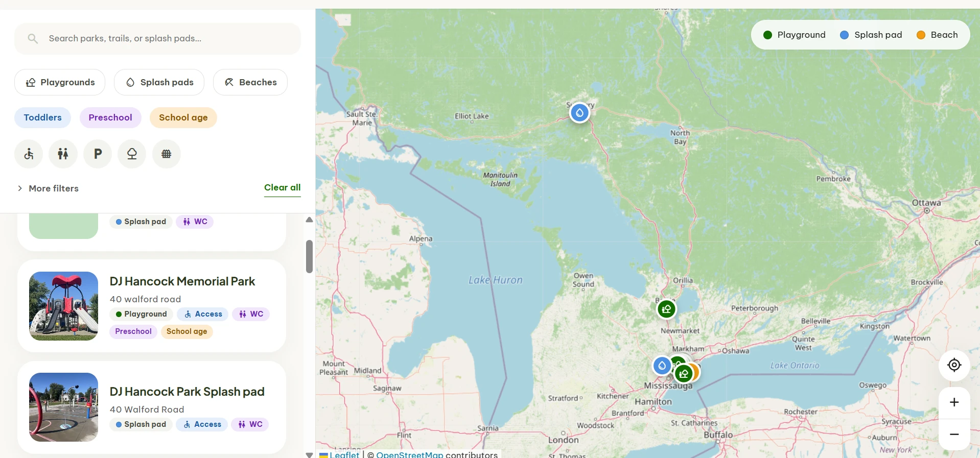Click the results list scrollbar thumb
The width and height of the screenshot is (980, 458).
click(309, 257)
